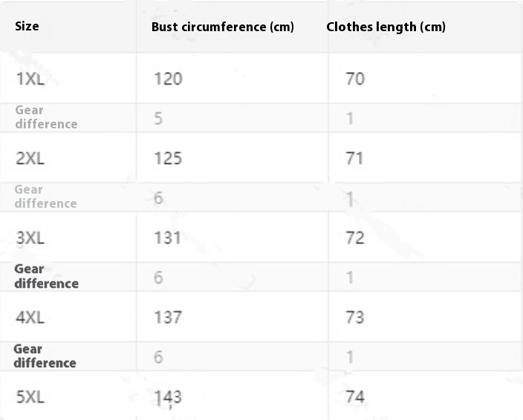The width and height of the screenshot is (523, 420).
Task: Click the bust value 125
Action: 168,158
